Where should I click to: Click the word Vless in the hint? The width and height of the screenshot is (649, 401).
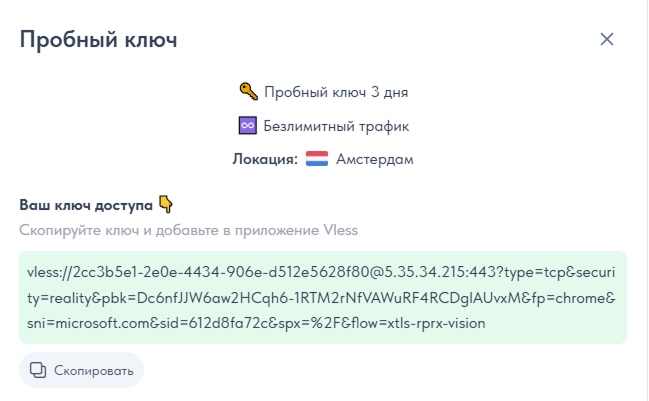coord(339,231)
